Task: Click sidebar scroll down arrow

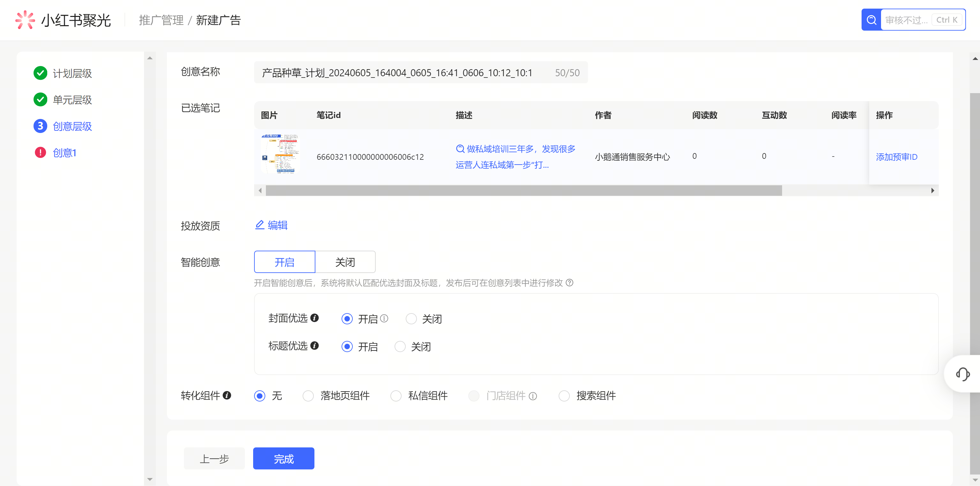Action: coord(150,479)
